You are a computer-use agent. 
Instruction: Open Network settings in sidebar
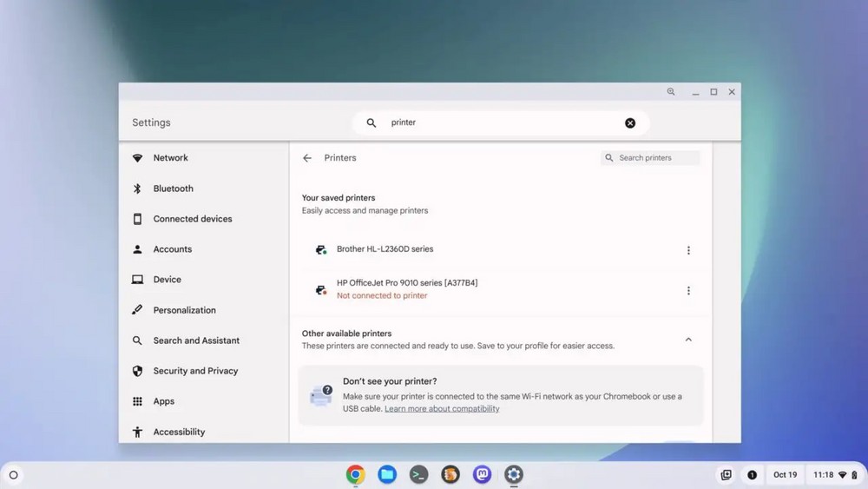click(x=170, y=158)
